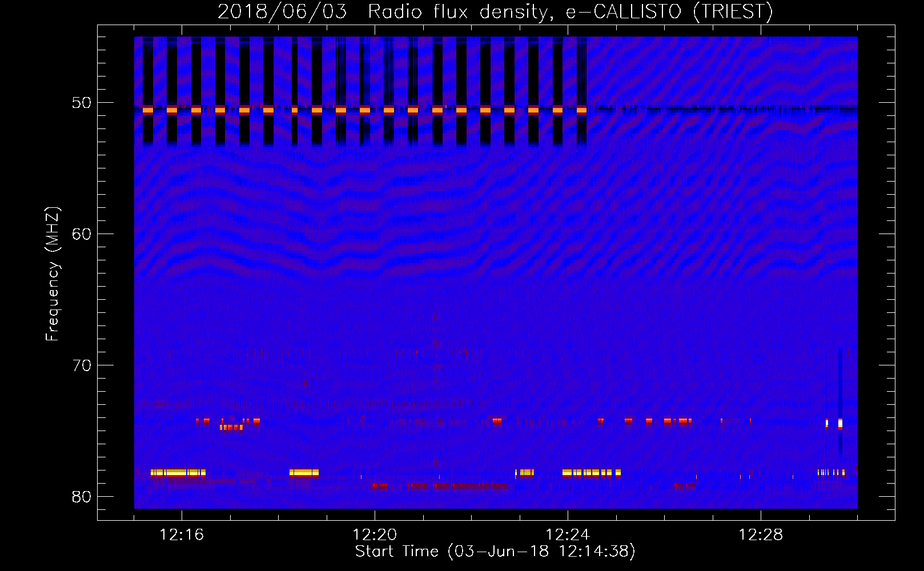Click the 'Start Time (03-Jun-18 12:14:38)' label
The height and width of the screenshot is (571, 924).
(x=495, y=552)
